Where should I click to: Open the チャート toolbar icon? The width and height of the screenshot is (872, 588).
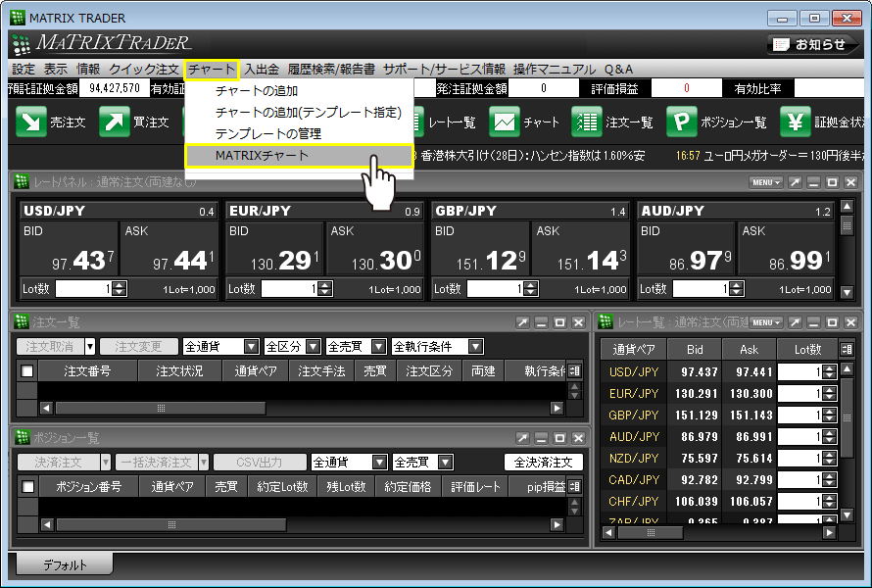(x=505, y=122)
